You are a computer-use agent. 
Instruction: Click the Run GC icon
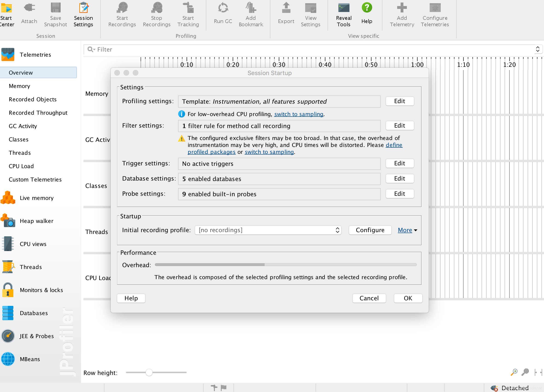[223, 8]
